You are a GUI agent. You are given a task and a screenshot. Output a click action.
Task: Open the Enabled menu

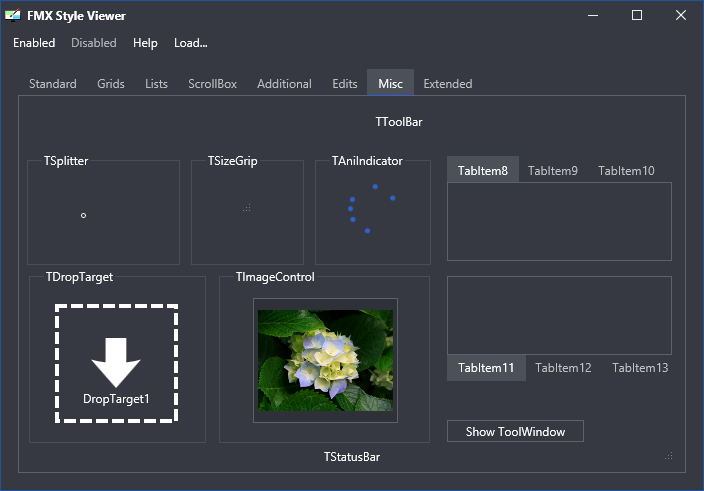click(x=34, y=43)
